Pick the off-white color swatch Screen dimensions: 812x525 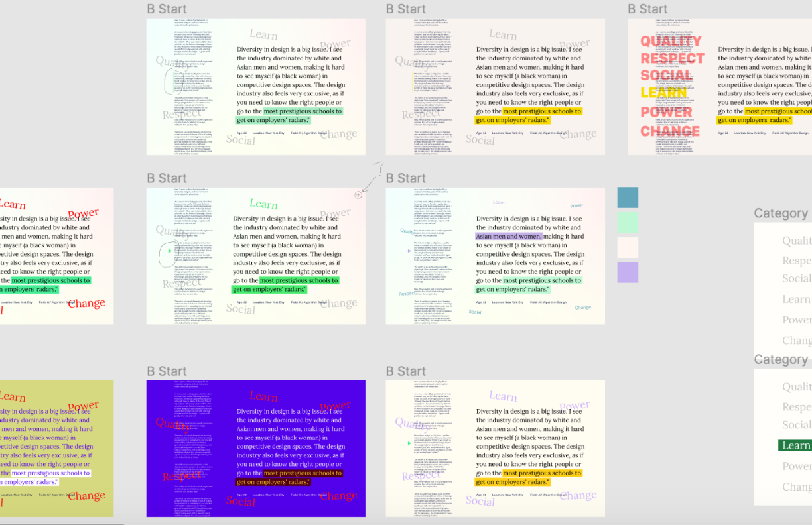(628, 247)
